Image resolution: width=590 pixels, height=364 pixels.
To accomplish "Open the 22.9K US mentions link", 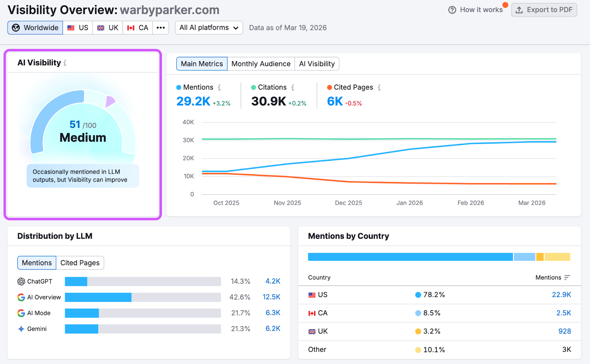I will tap(561, 295).
